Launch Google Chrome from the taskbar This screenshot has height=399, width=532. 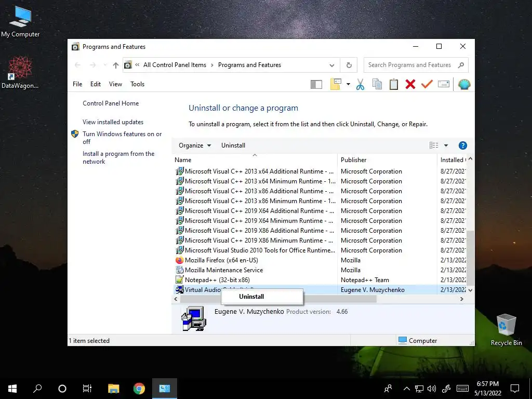139,389
